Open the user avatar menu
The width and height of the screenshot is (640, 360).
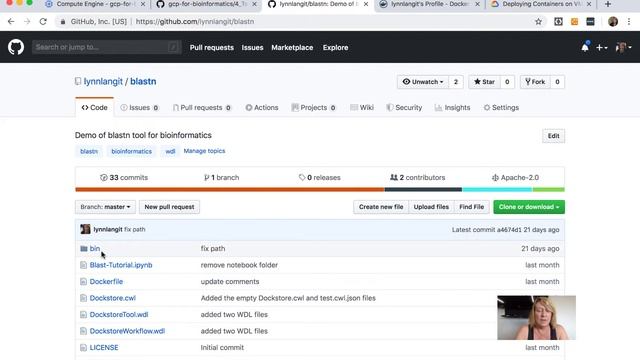pyautogui.click(x=623, y=48)
